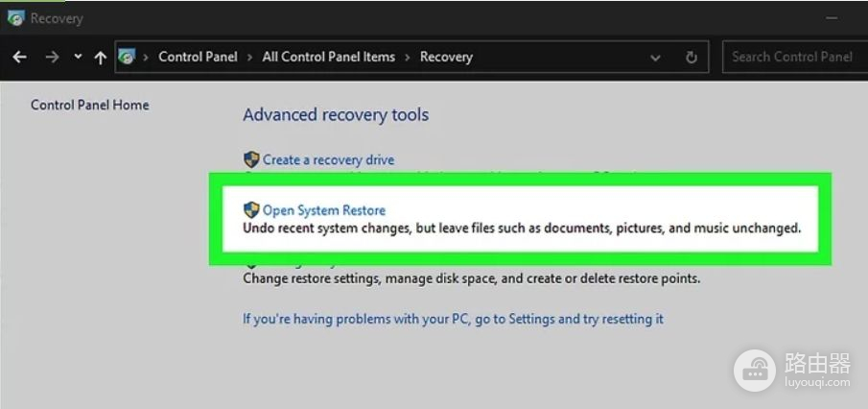The image size is (868, 409).
Task: Go back using the Back arrow
Action: [19, 58]
